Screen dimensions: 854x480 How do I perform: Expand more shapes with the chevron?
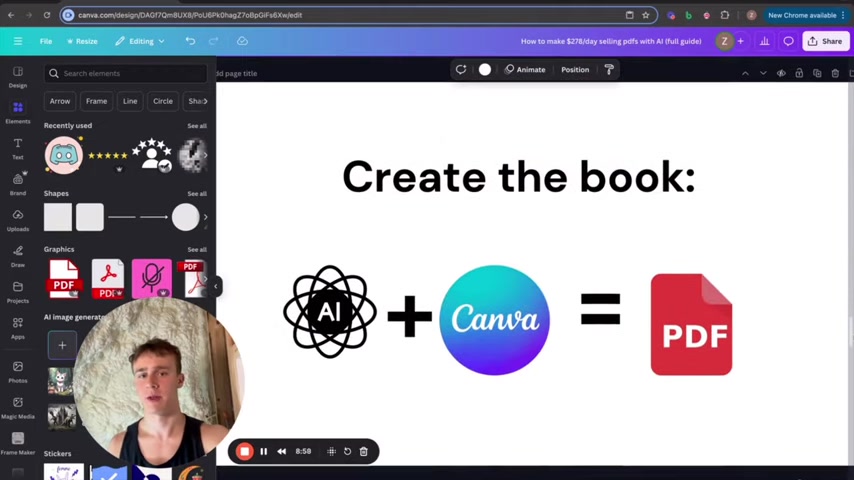point(205,217)
